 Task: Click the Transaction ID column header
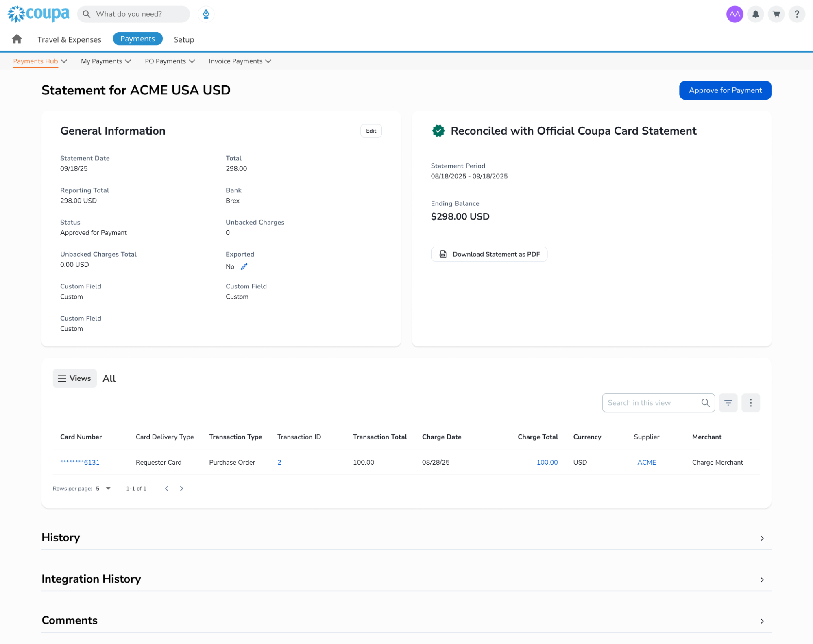pos(299,437)
